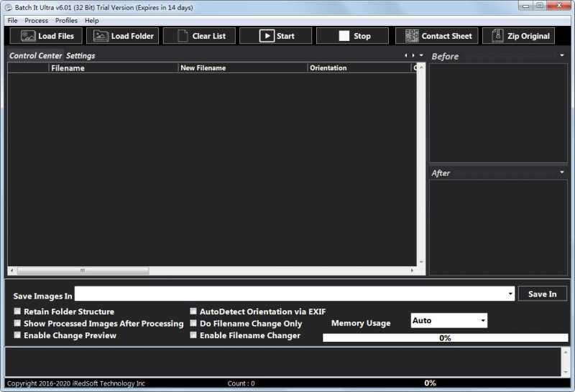Click the Clear List page icon

(183, 36)
